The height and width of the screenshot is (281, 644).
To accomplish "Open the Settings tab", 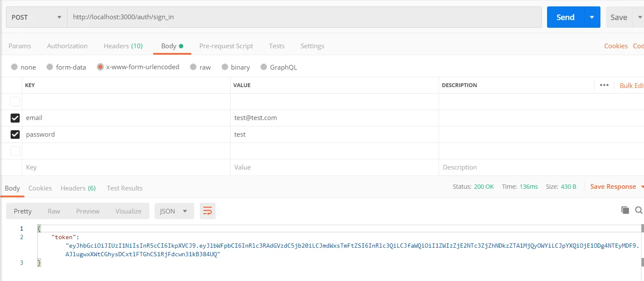I will [312, 46].
